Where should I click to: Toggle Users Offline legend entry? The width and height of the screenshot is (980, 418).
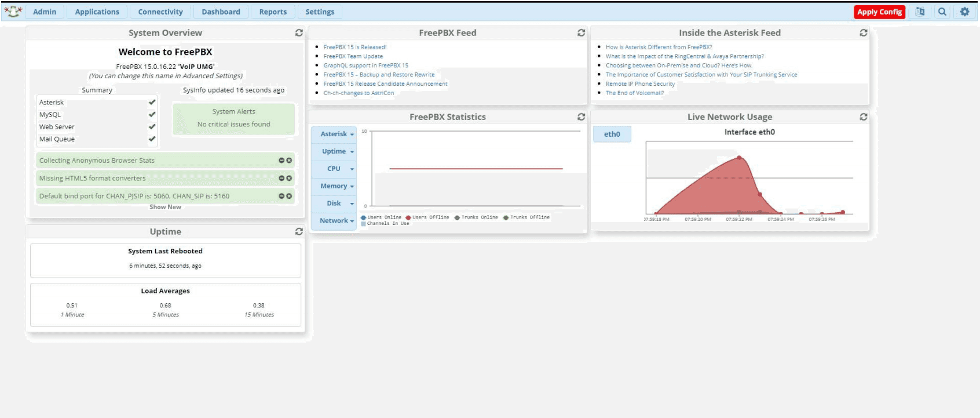[x=427, y=217]
